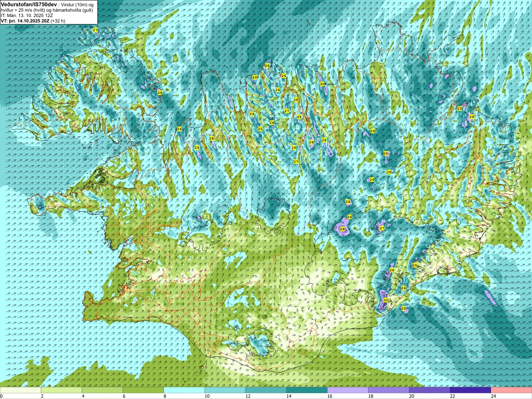The width and height of the screenshot is (532, 399).
Task: Click the "18" legend scale label
Action: click(x=371, y=396)
